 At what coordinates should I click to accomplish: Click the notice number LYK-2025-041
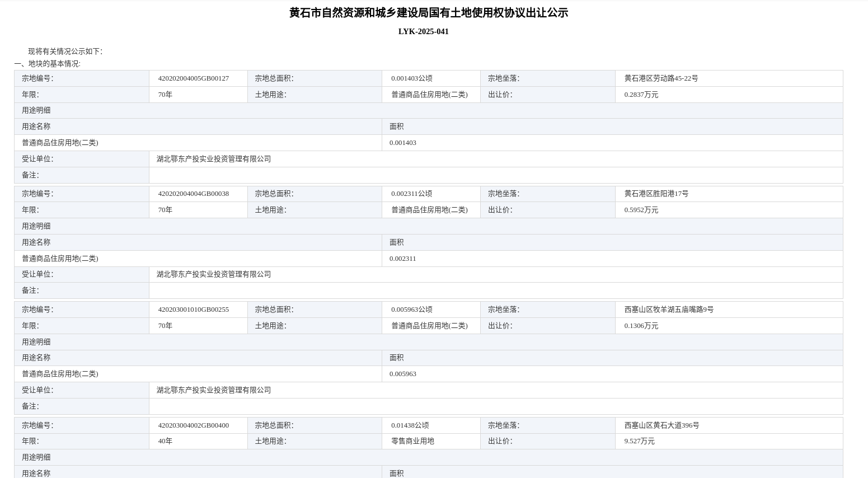[x=423, y=32]
